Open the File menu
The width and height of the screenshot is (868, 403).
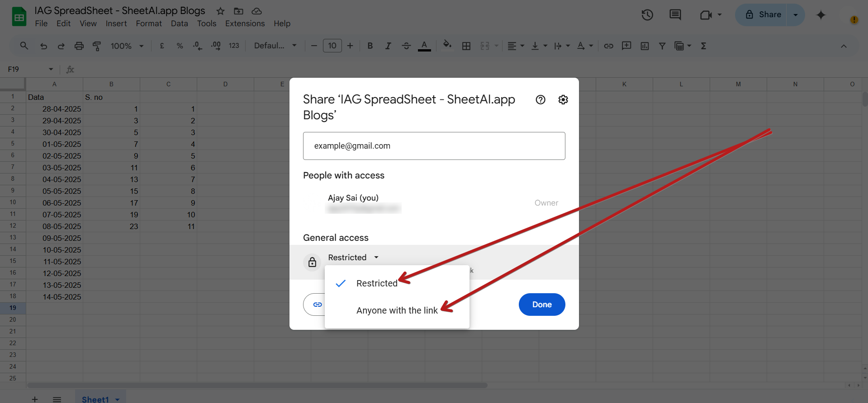[x=41, y=23]
